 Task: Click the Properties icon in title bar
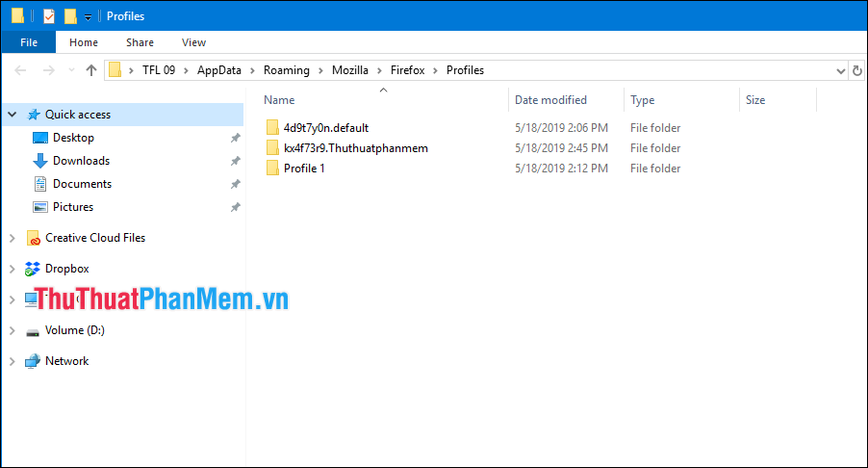pos(49,16)
